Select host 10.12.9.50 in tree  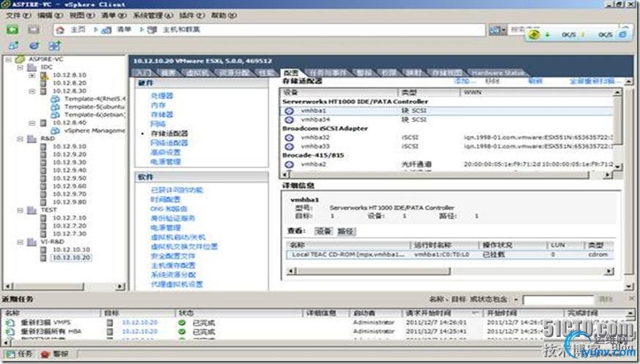(70, 179)
